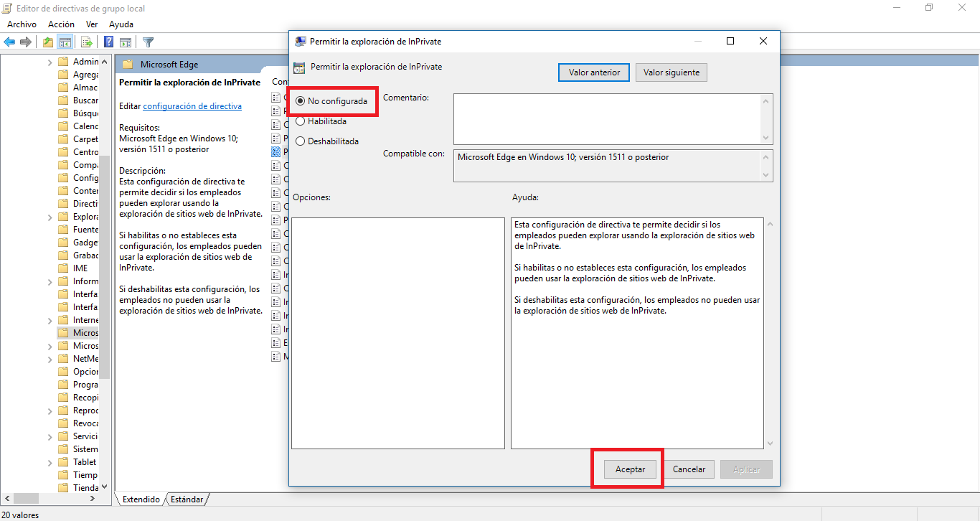Image resolution: width=980 pixels, height=521 pixels.
Task: Expand the 'Interne' tree node chevron
Action: pyautogui.click(x=50, y=321)
